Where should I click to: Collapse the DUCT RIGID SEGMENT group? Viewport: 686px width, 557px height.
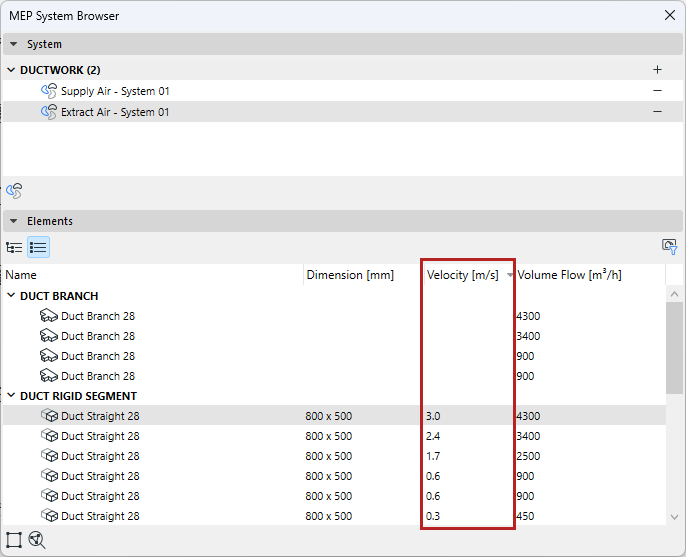pyautogui.click(x=11, y=396)
